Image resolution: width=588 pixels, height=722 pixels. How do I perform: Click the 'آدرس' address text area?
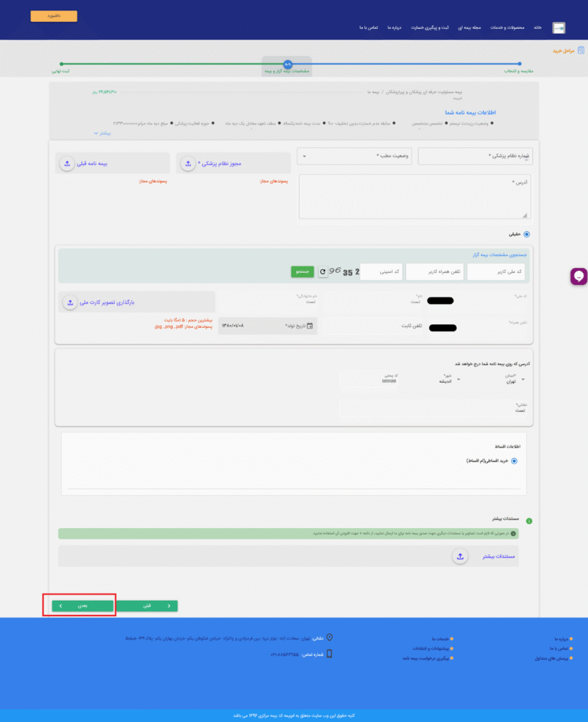415,197
